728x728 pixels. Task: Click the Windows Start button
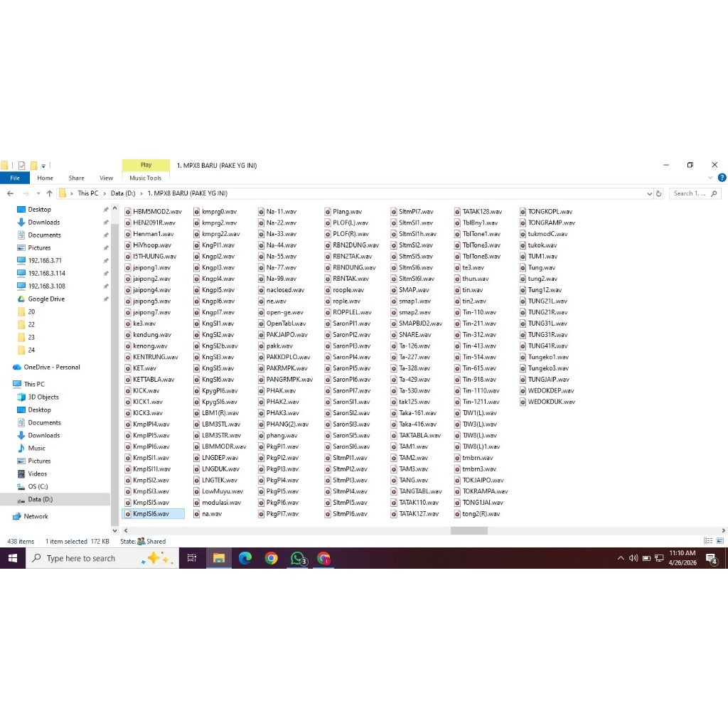[13, 558]
